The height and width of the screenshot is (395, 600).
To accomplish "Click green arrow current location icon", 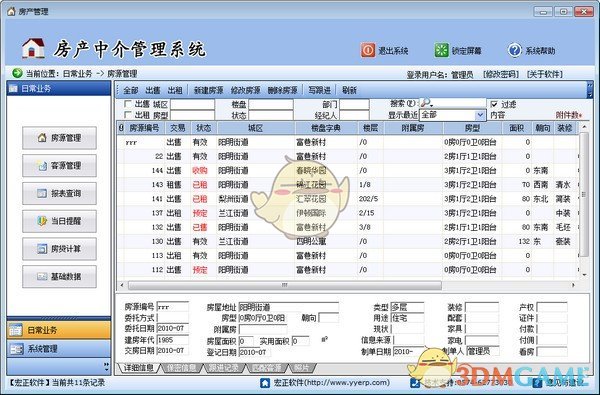I will 17,73.
